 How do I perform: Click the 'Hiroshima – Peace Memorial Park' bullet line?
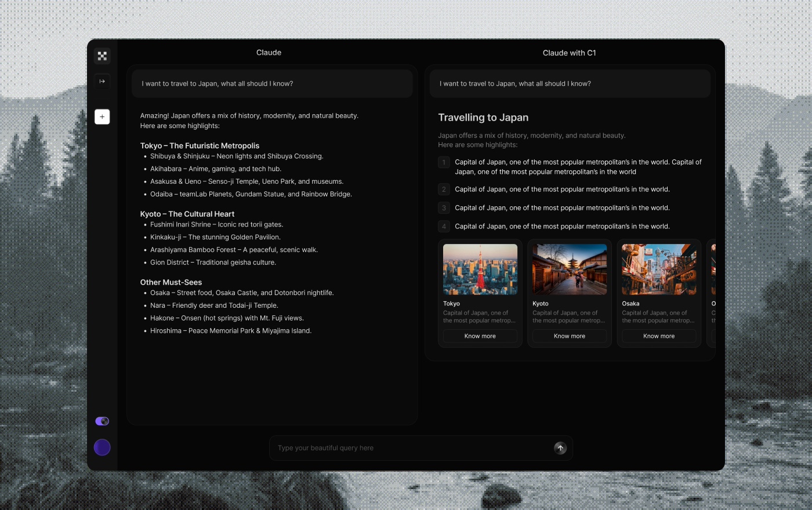[x=231, y=331]
